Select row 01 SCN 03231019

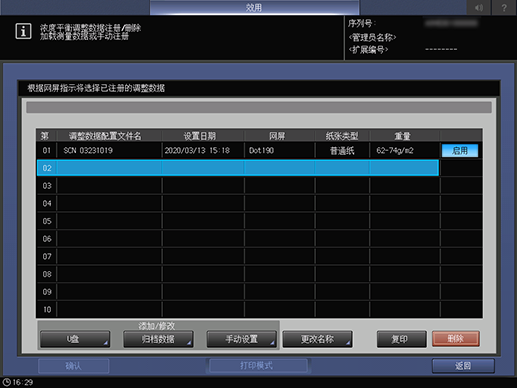tap(238, 150)
